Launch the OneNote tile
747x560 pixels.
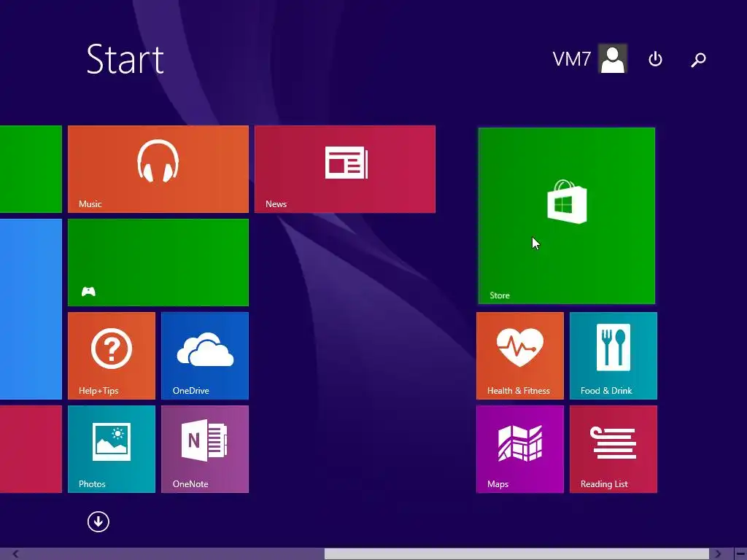pyautogui.click(x=205, y=449)
